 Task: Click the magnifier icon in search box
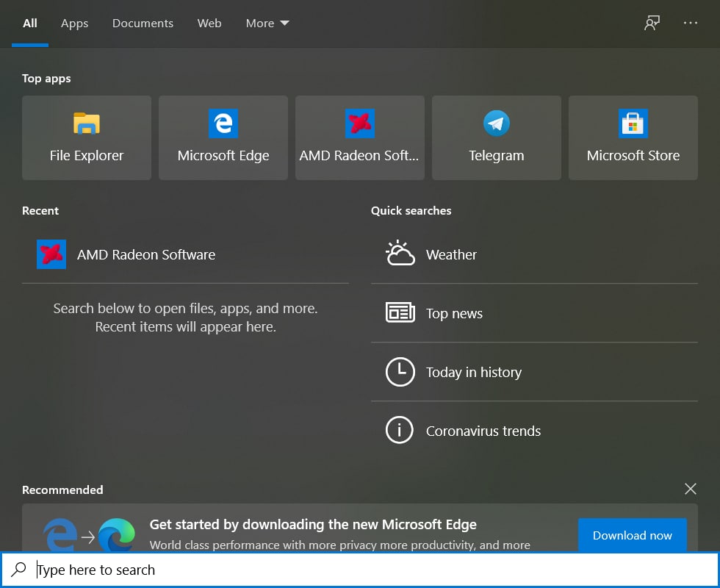coord(19,570)
